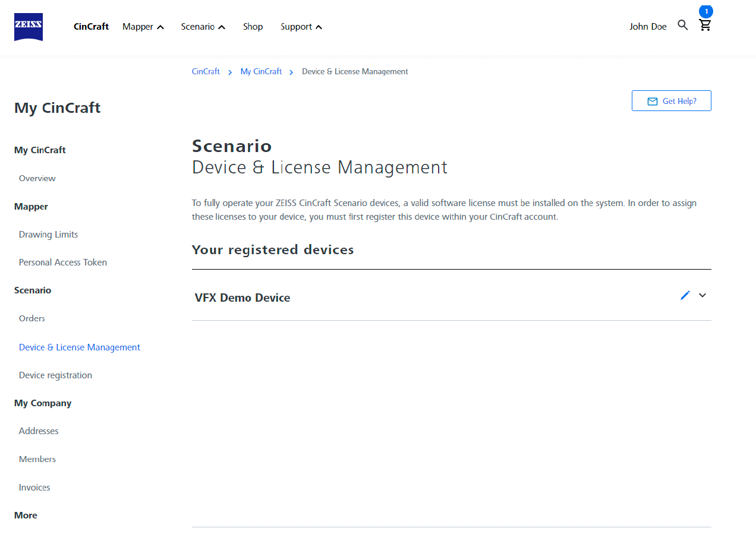
Task: Open the John Doe account link
Action: click(648, 27)
